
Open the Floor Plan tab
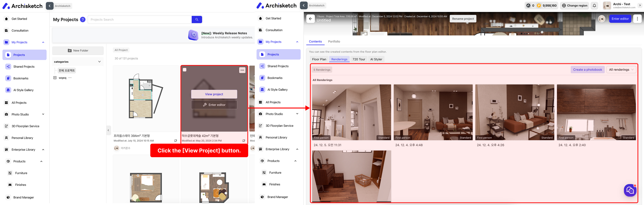319,59
